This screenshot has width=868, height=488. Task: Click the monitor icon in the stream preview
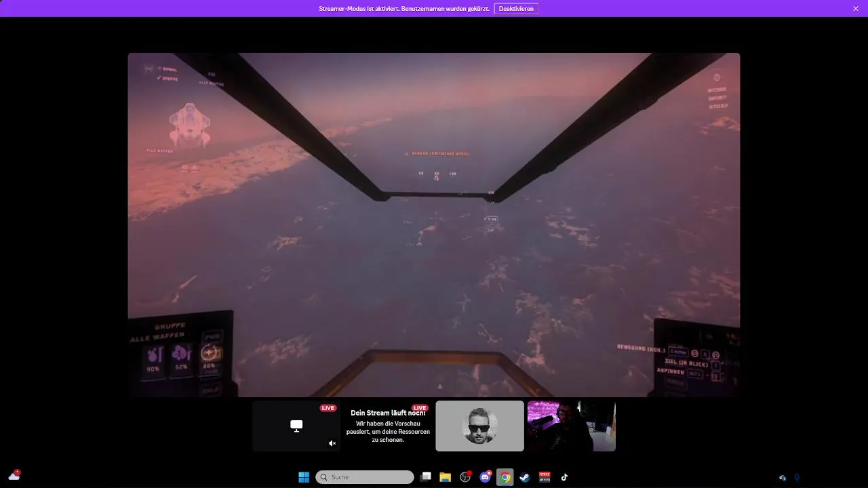[296, 426]
